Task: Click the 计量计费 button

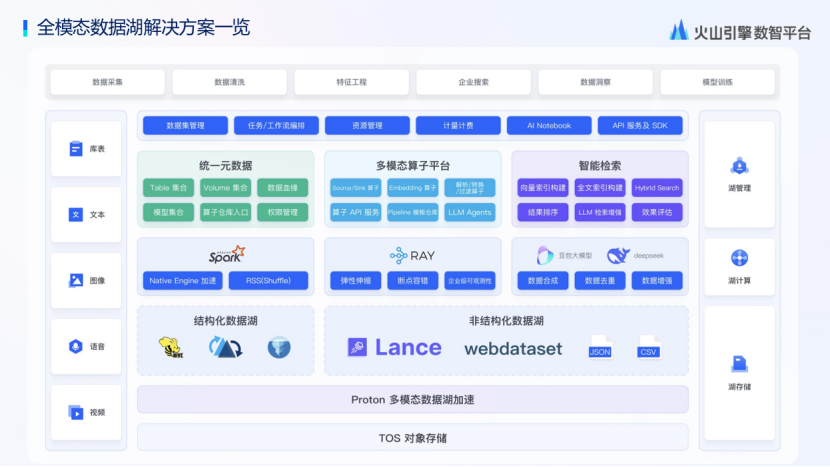Action: (458, 125)
